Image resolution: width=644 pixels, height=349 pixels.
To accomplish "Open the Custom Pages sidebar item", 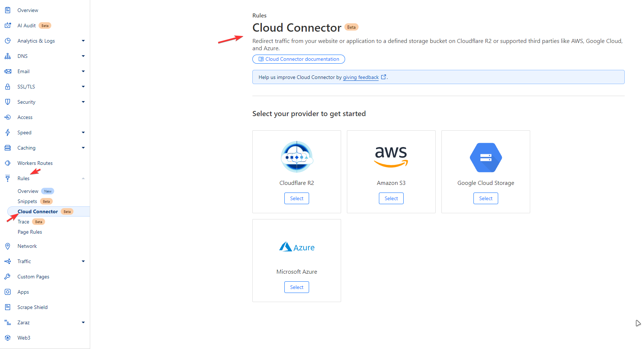I will tap(33, 277).
